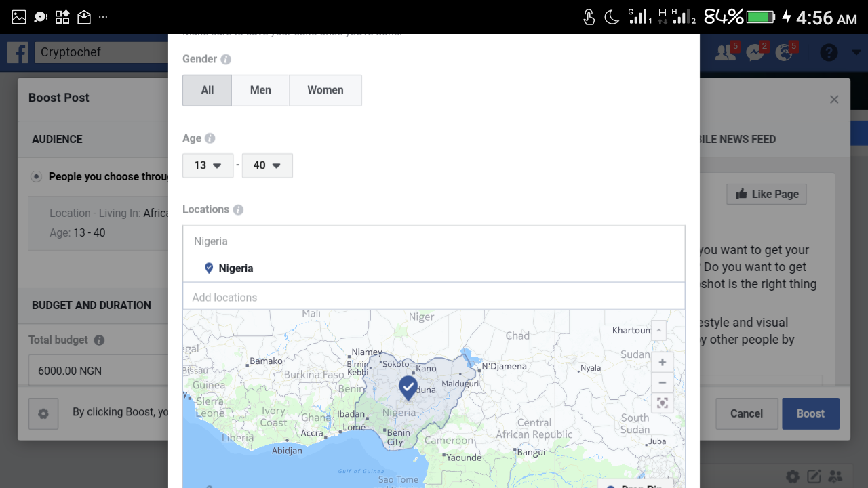Viewport: 868px width, 488px height.
Task: Open minimum age dropdown showing 13
Action: click(x=208, y=165)
